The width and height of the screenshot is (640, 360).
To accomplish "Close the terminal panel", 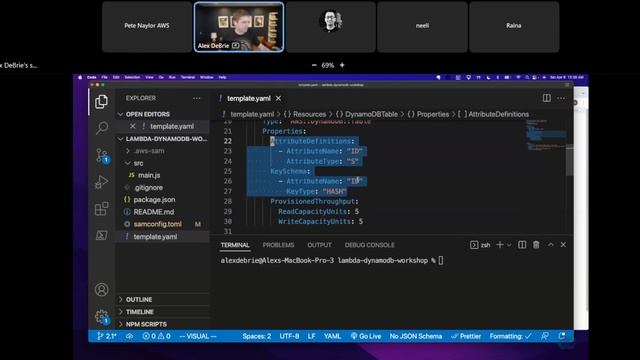I will (563, 245).
